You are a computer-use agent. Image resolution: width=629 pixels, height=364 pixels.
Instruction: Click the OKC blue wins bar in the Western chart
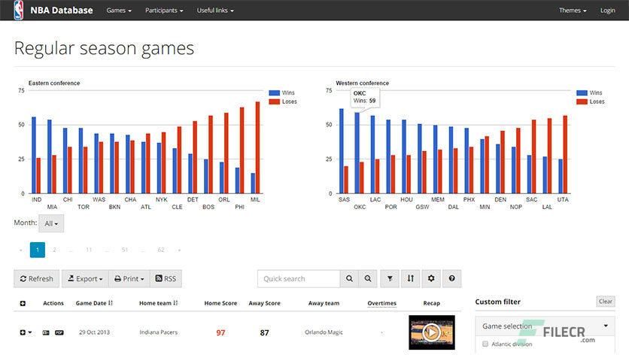357,153
